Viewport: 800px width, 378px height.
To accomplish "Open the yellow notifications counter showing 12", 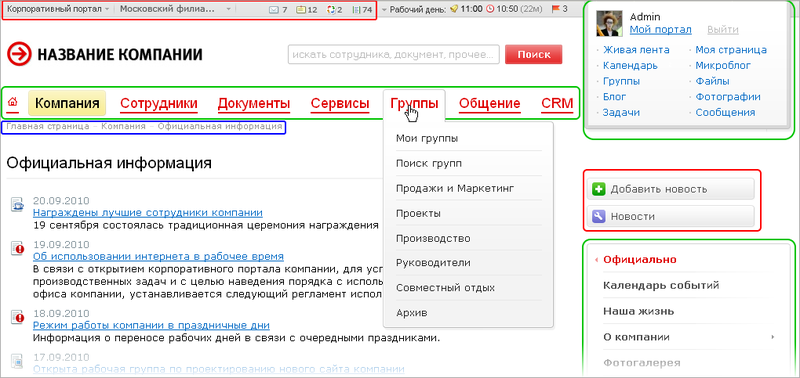I will pyautogui.click(x=307, y=9).
